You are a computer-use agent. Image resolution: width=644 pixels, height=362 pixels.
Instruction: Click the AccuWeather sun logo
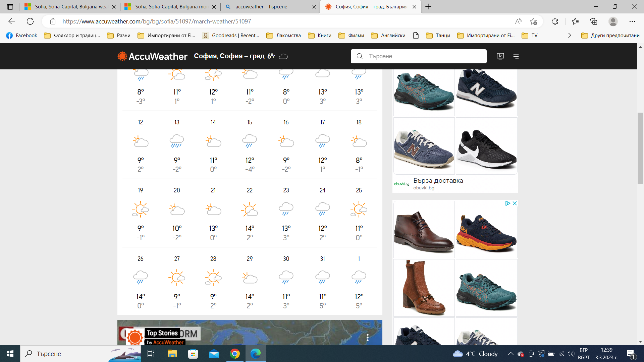[x=122, y=56]
